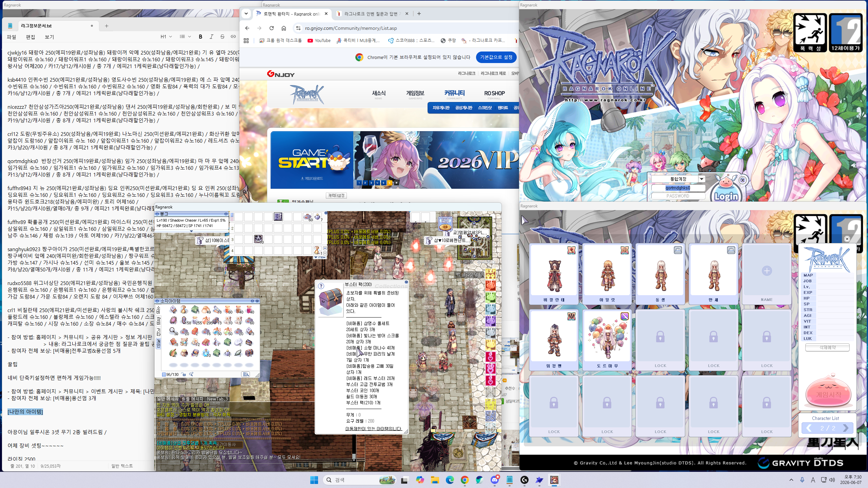868x488 pixels.
Task: Open the Cash Shop icon in game
Action: [445, 224]
